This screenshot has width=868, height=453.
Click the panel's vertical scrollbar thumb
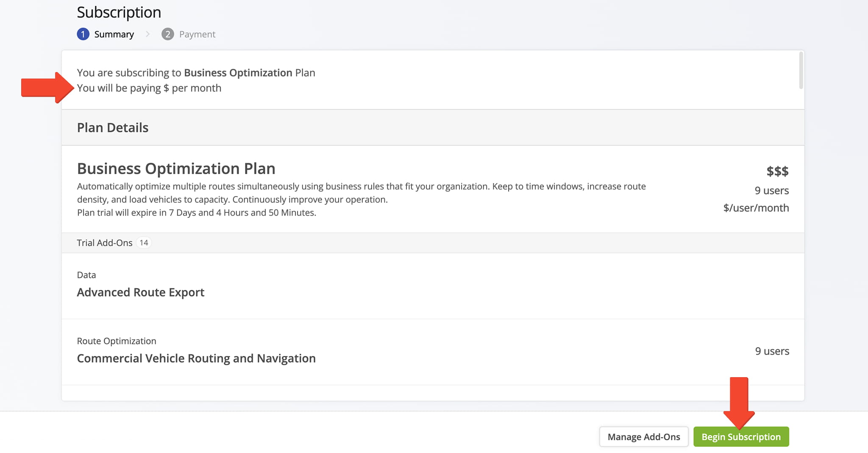[x=801, y=70]
